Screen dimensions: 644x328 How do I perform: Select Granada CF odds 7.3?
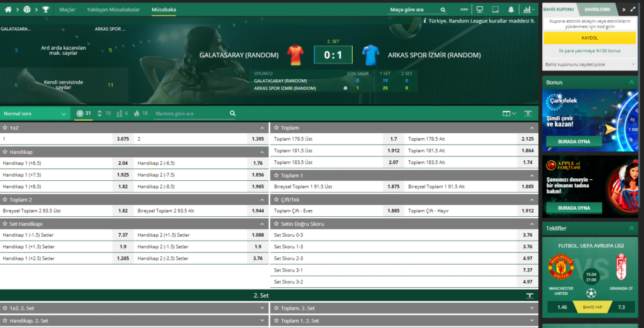coord(621,307)
